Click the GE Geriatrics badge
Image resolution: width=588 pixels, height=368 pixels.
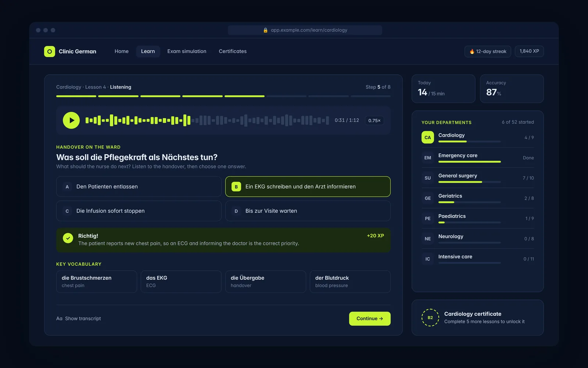(428, 198)
